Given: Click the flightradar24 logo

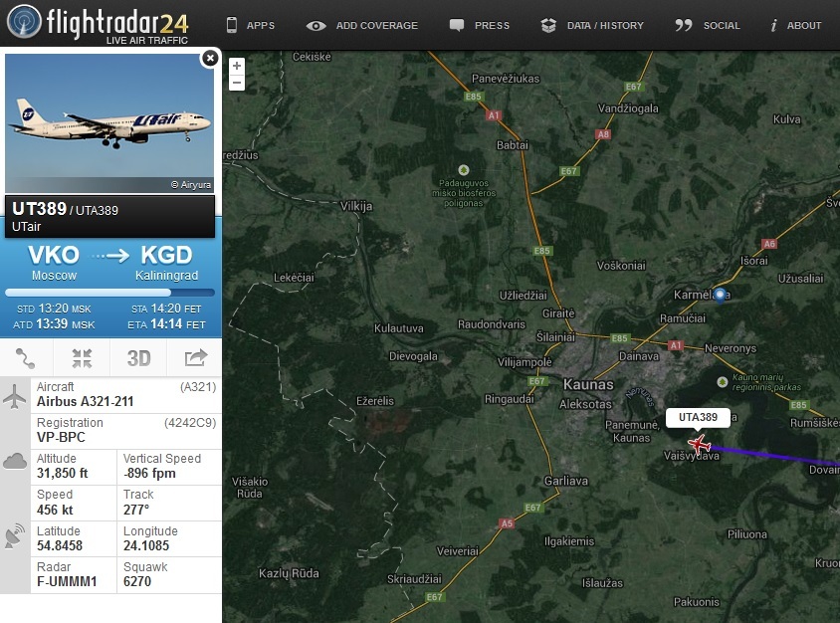Looking at the screenshot, I should (98, 23).
